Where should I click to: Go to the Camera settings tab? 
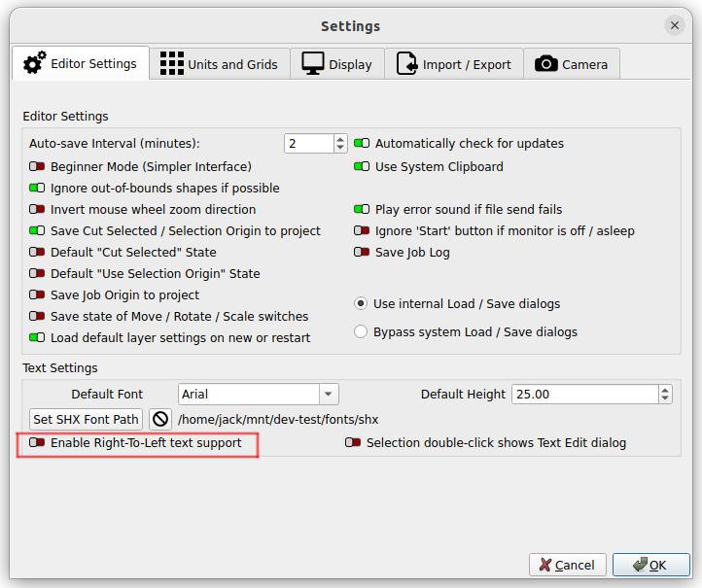click(x=572, y=64)
